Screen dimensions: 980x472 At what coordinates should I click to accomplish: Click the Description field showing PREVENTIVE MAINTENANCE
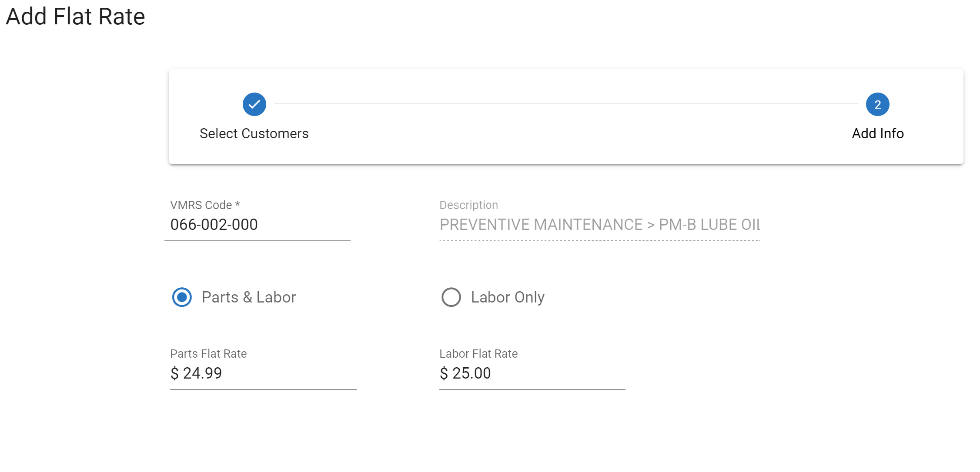[599, 225]
